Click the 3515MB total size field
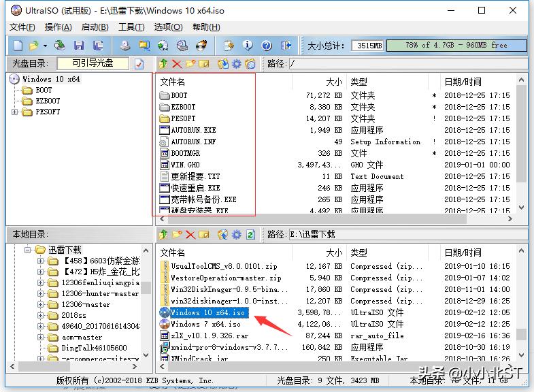This screenshot has width=534, height=392. point(368,46)
